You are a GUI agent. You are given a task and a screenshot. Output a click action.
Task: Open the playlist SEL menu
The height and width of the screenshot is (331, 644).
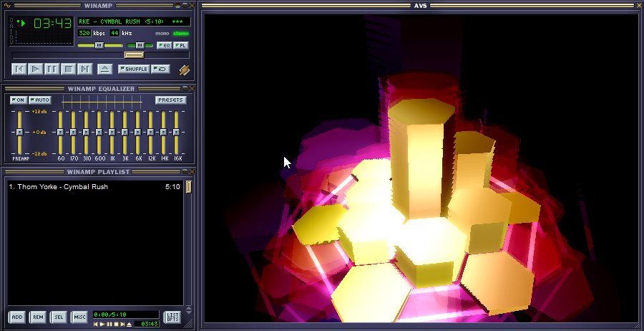click(x=59, y=317)
